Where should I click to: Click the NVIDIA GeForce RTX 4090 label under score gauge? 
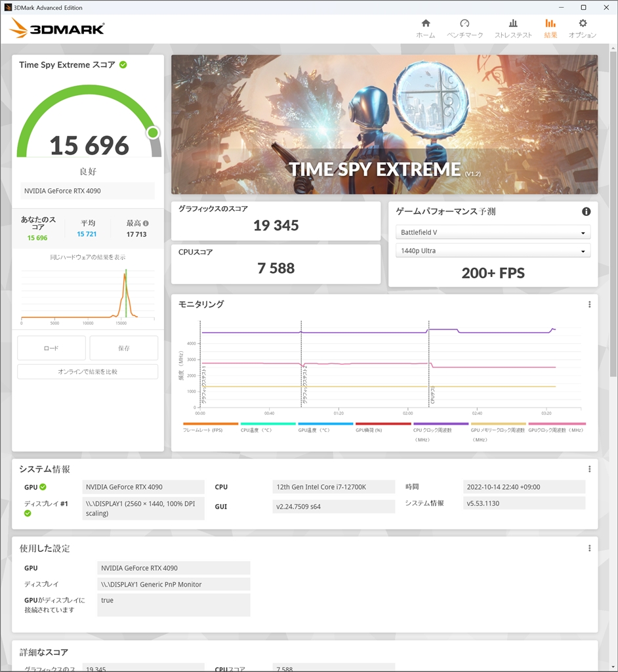coord(87,191)
